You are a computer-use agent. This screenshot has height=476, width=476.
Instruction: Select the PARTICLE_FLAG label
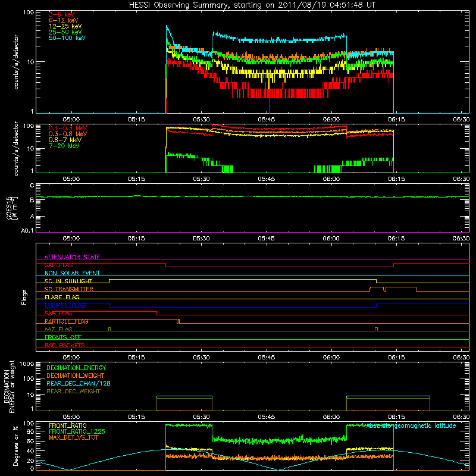[x=67, y=321]
